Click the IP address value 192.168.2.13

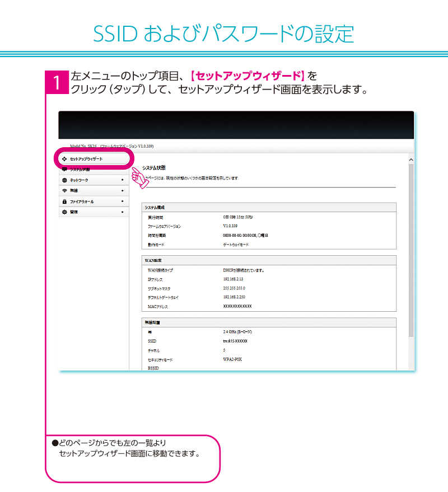234,279
